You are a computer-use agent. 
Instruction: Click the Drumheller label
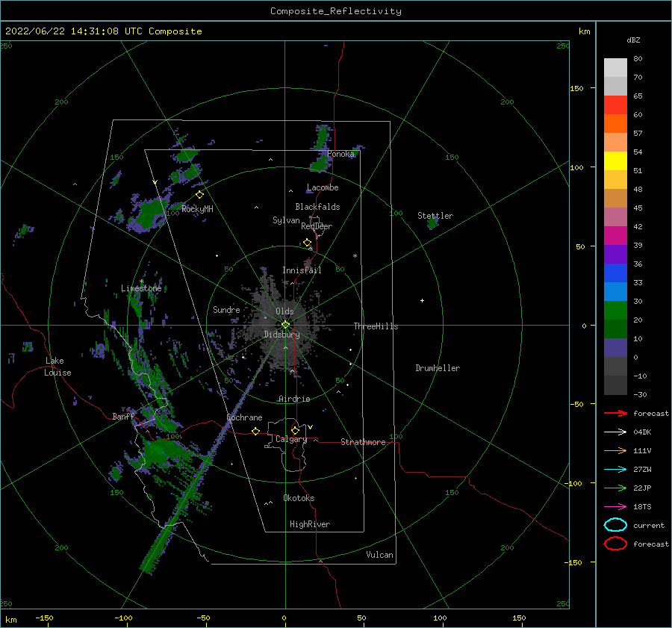(438, 368)
